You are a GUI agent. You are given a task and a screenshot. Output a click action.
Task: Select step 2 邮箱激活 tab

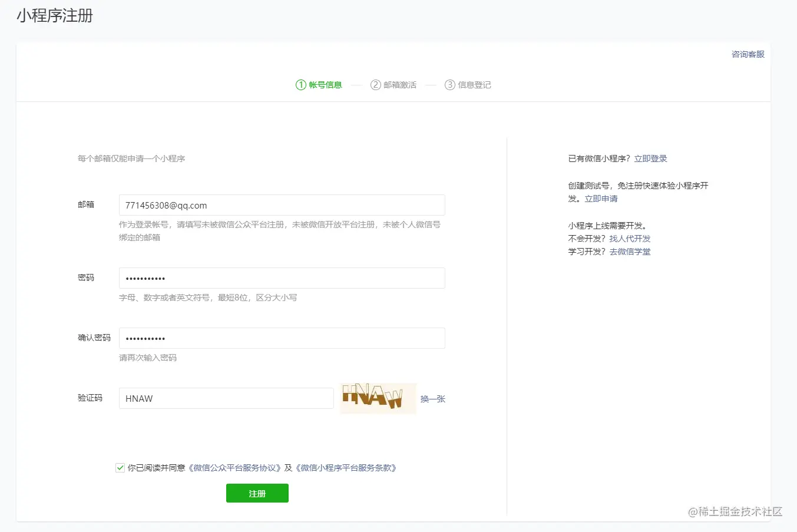click(x=393, y=85)
